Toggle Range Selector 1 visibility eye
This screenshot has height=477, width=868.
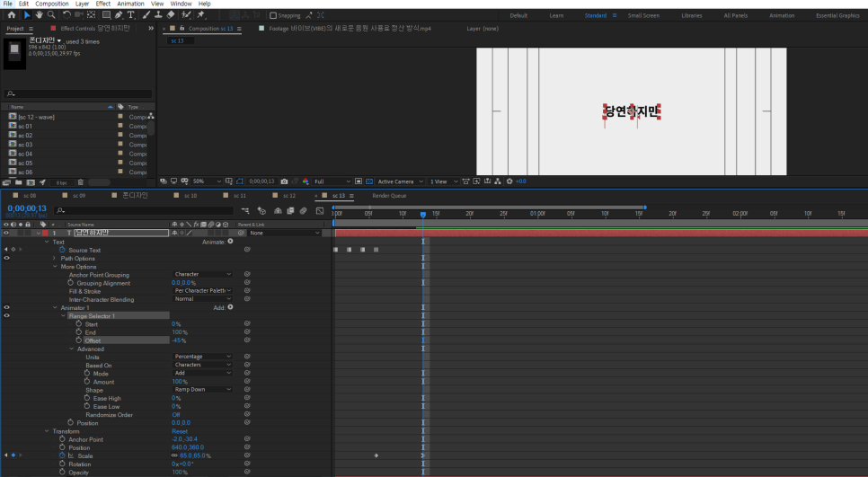click(x=6, y=315)
